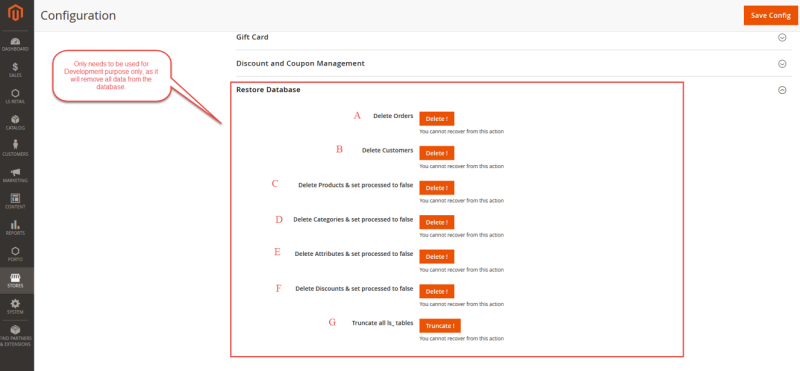Click the Magento logo icon
Screen dimensions: 800x371
(x=15, y=14)
